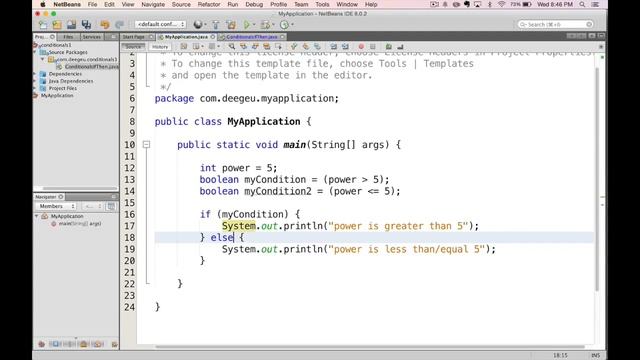This screenshot has width=640, height=360.
Task: Click into the Search field
Action: 555,24
